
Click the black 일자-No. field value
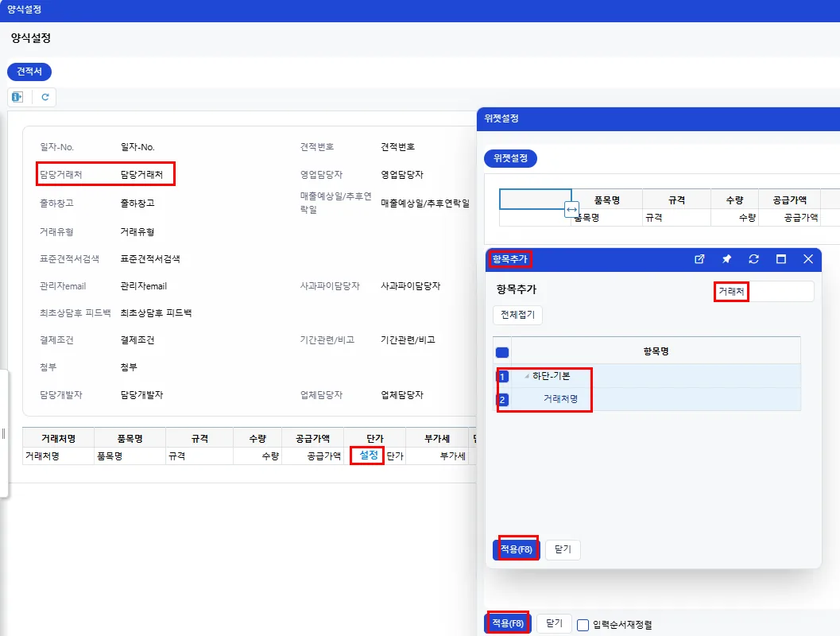pos(137,147)
